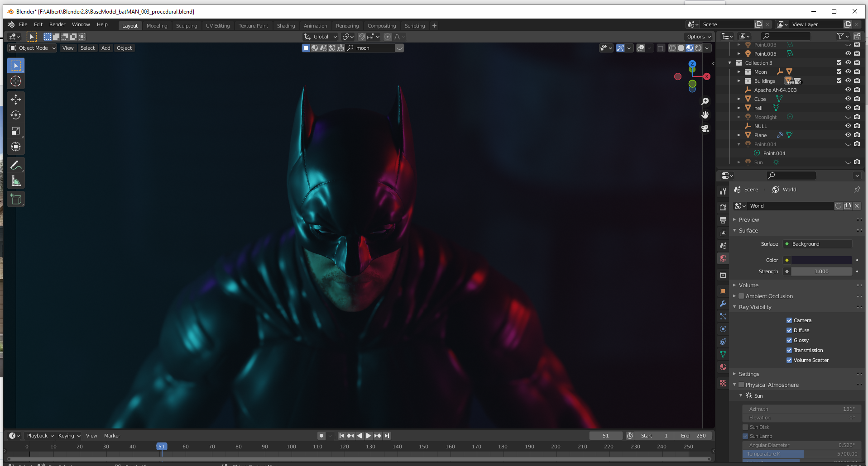Enable the Ambient Occlusion checkbox
Screen dimensions: 868x466
tap(741, 296)
